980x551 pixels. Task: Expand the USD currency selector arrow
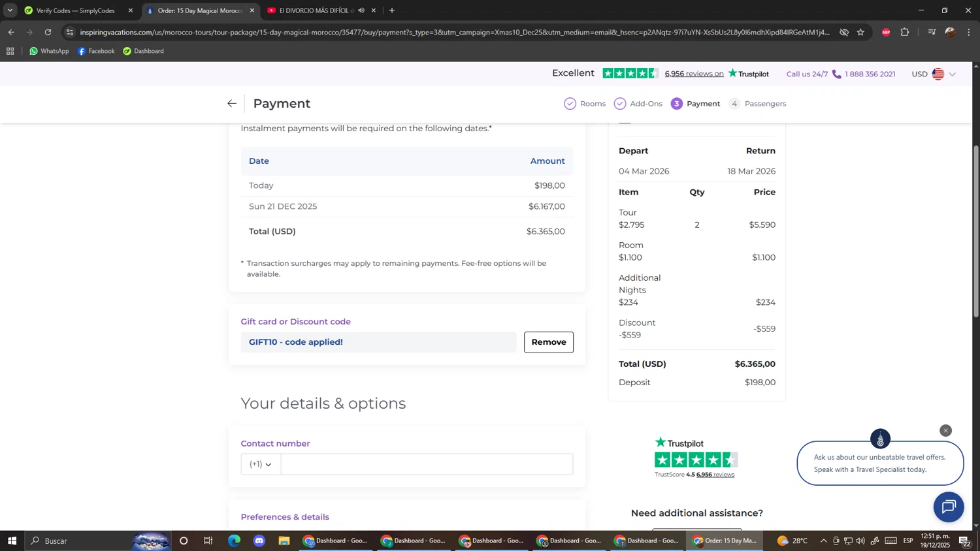coord(953,74)
